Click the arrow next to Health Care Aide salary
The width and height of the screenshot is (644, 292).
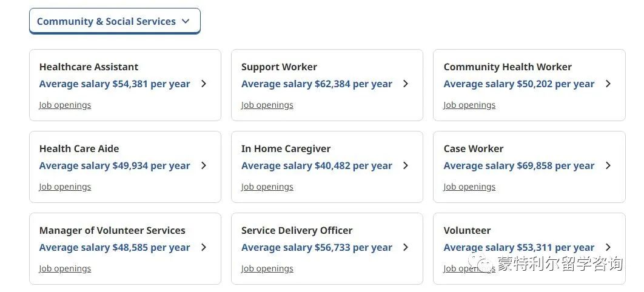204,165
